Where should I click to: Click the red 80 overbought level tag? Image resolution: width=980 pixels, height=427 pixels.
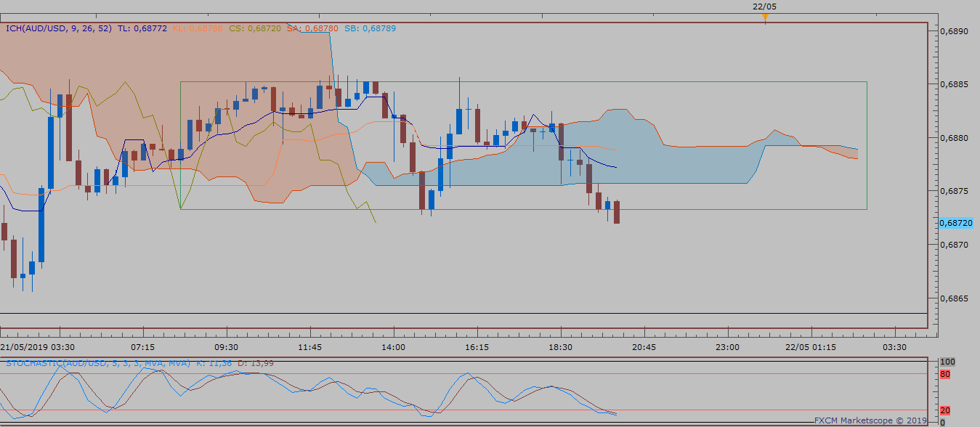[945, 374]
